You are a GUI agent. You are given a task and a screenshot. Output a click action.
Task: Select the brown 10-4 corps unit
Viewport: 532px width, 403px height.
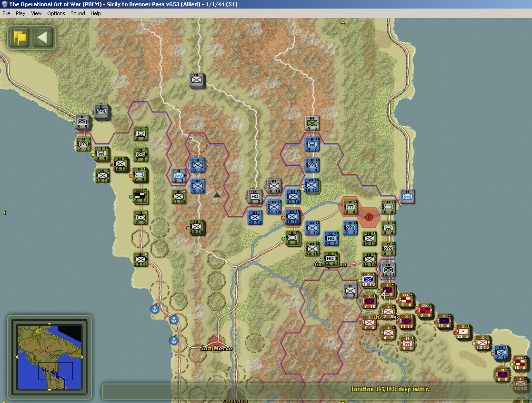pyautogui.click(x=520, y=363)
